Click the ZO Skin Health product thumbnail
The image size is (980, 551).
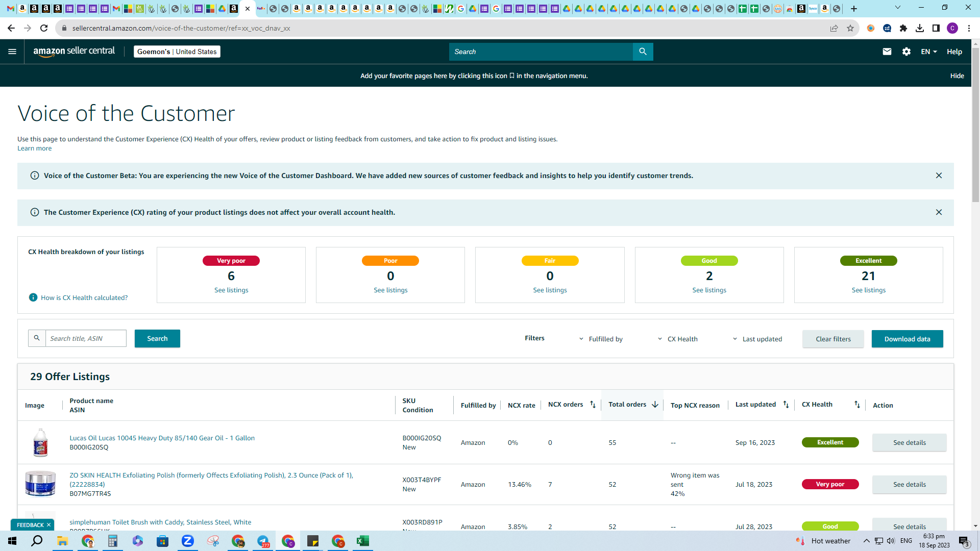click(40, 484)
